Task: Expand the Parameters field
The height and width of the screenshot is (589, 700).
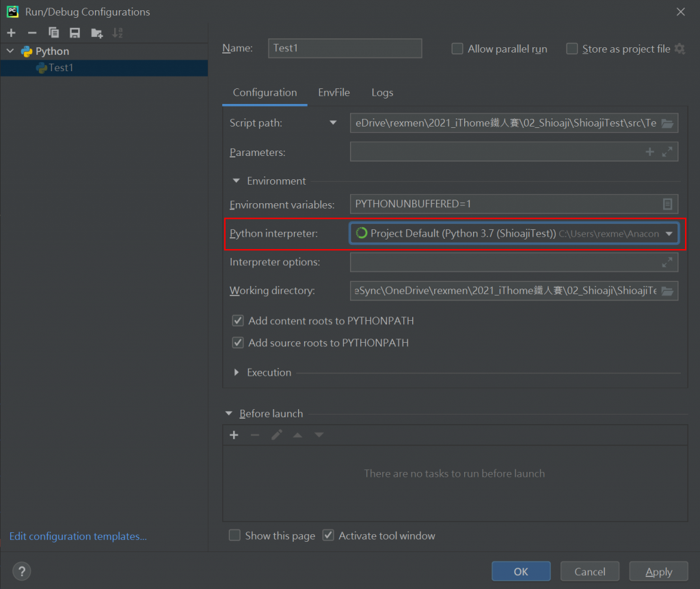Action: click(667, 152)
